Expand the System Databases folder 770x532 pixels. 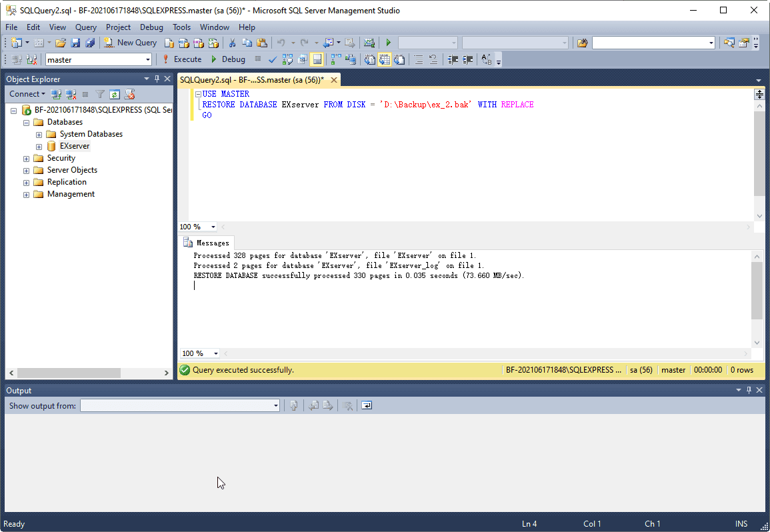click(x=39, y=134)
